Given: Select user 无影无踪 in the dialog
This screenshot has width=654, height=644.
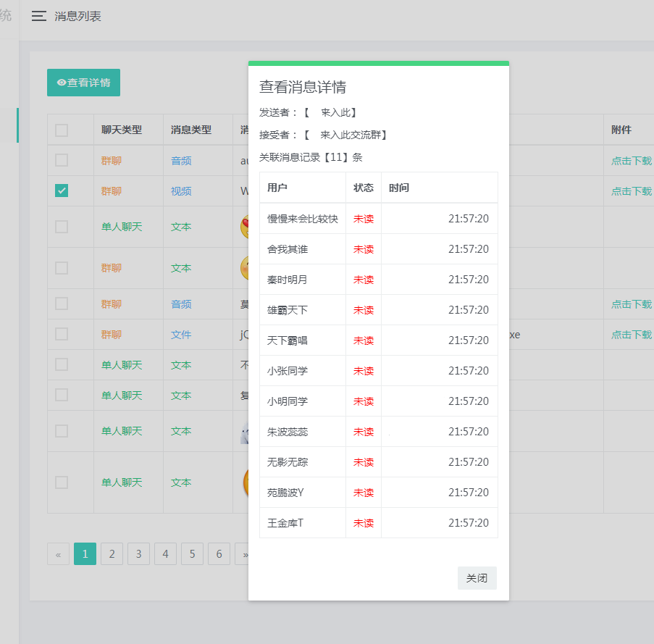Looking at the screenshot, I should 288,463.
